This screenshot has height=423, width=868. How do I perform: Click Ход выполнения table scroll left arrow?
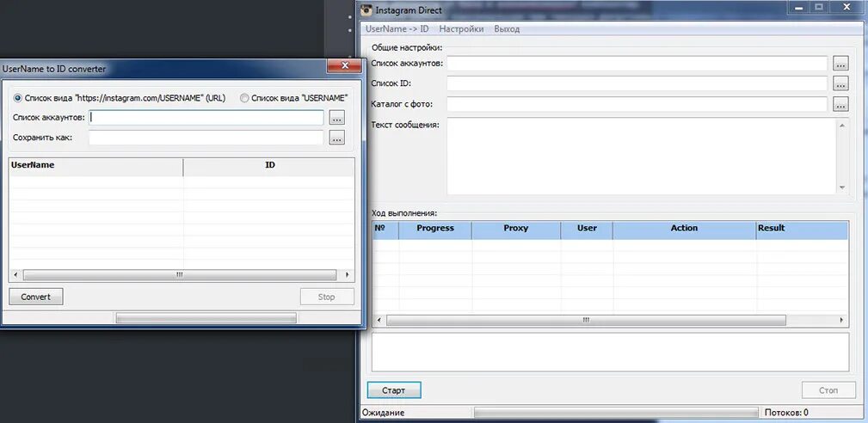(379, 320)
